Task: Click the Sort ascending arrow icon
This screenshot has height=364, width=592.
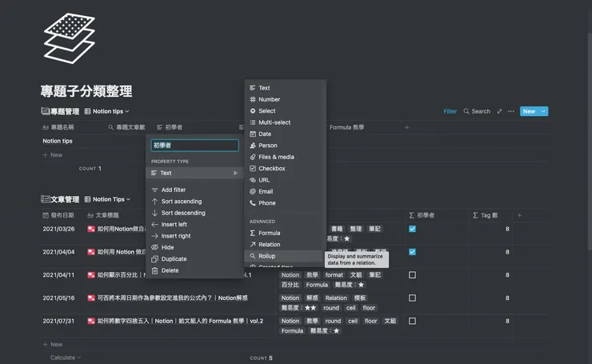Action: (x=154, y=202)
